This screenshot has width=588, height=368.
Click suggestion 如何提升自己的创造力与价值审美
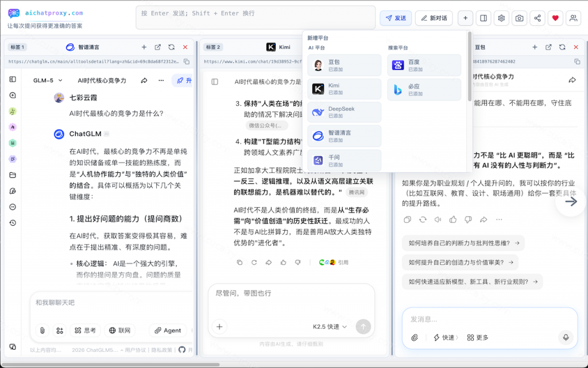(461, 262)
